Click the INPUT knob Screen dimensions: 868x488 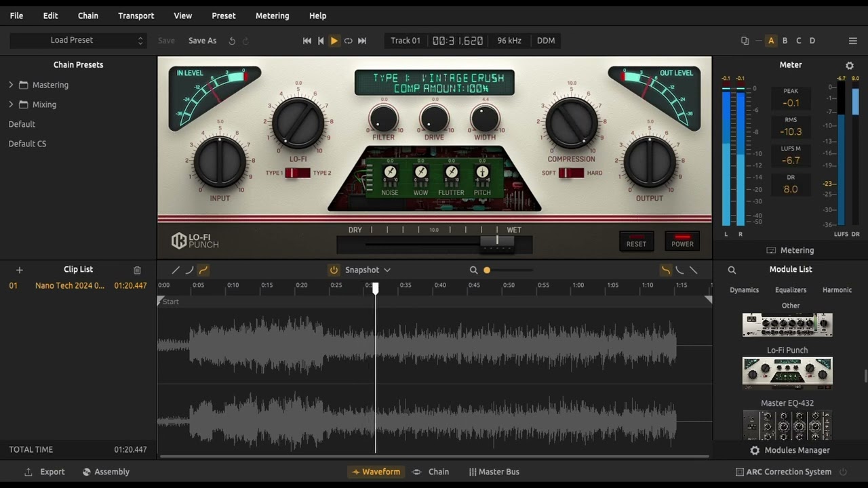coord(220,161)
